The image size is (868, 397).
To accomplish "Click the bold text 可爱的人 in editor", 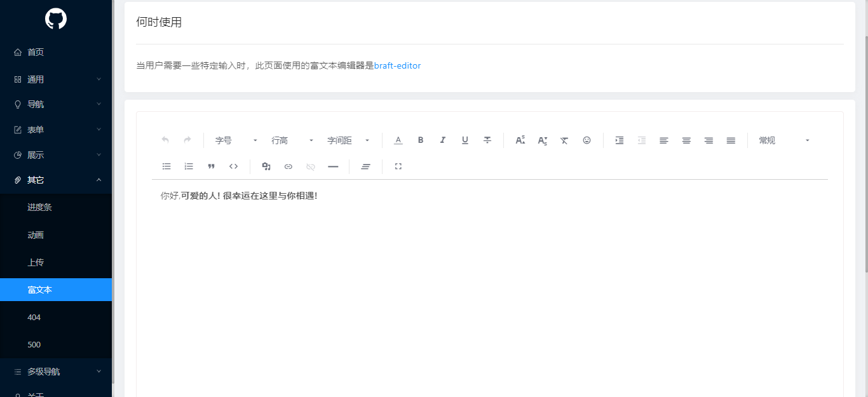I will [200, 196].
